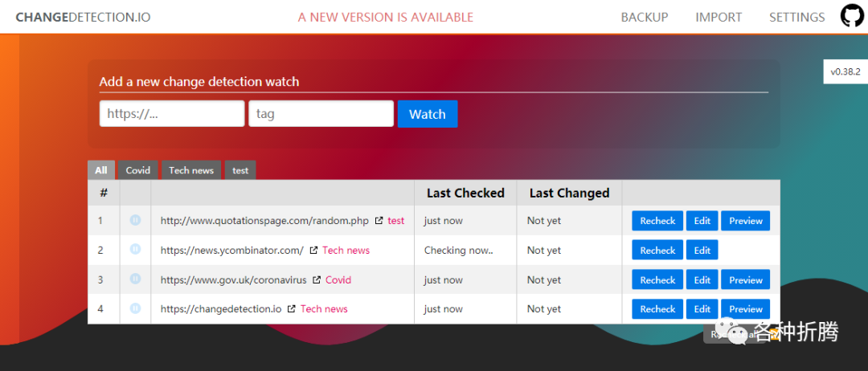Focus the https:// URL input field
Screen dimensions: 868x371
click(x=172, y=114)
